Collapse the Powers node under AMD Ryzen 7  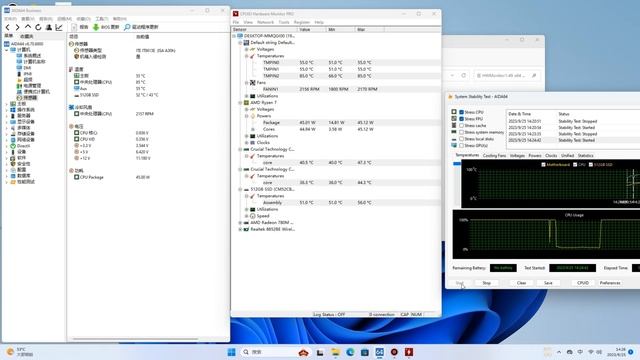coord(247,116)
